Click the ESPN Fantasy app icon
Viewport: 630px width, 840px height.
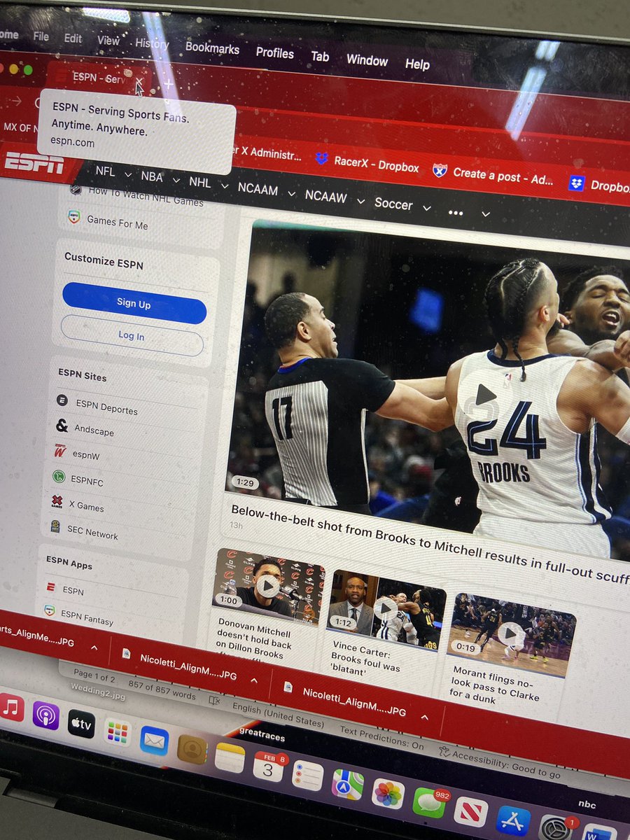pyautogui.click(x=49, y=610)
